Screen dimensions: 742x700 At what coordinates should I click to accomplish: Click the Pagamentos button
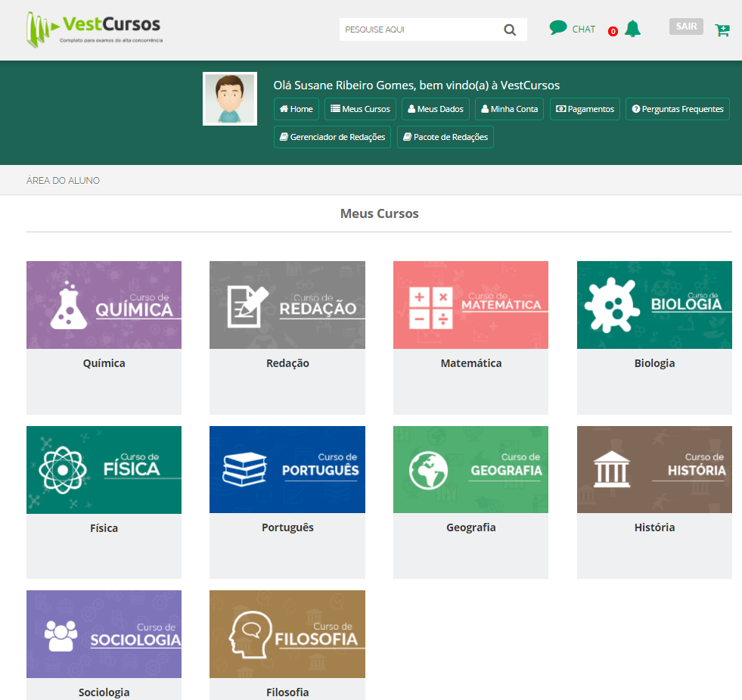(585, 109)
